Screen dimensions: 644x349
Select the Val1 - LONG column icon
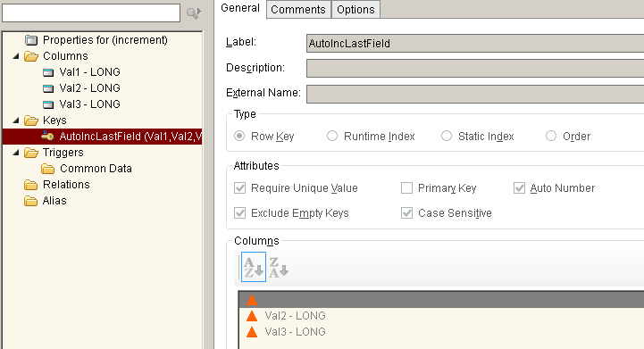(x=48, y=72)
